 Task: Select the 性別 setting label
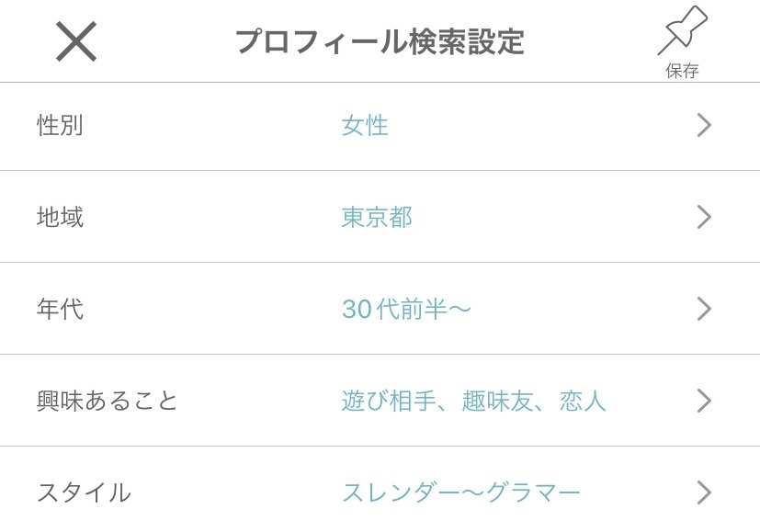[60, 126]
